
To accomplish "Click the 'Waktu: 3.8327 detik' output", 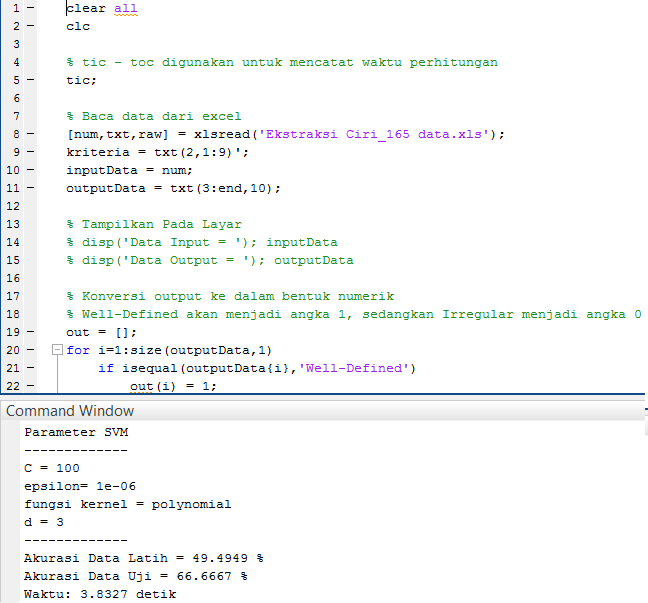I will coord(100,594).
